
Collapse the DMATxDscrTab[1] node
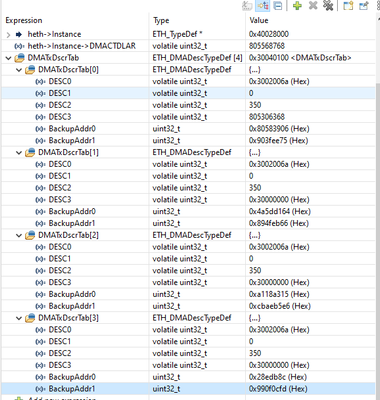pos(19,153)
